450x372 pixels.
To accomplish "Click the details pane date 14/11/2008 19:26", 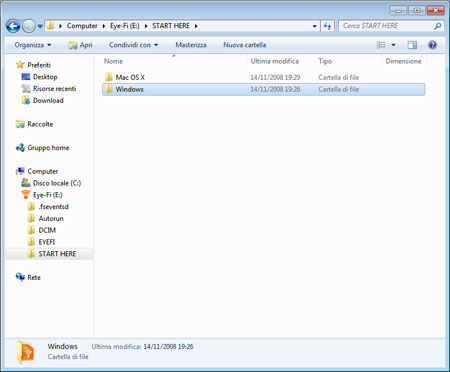I will click(168, 347).
